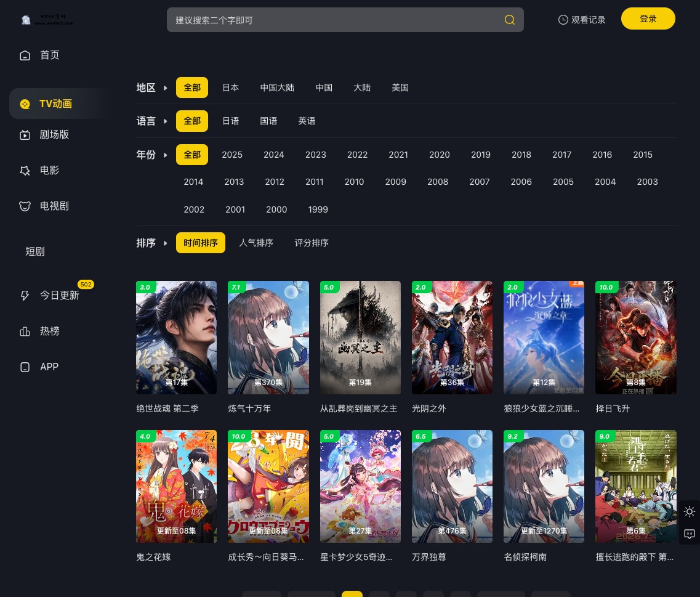Open 名侦探柯南 poster
This screenshot has height=597, width=700.
544,486
